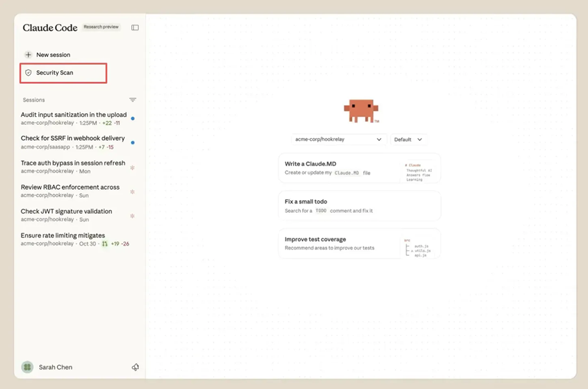588x389 pixels.
Task: Select the 'Improve test coverage' card
Action: 359,244
